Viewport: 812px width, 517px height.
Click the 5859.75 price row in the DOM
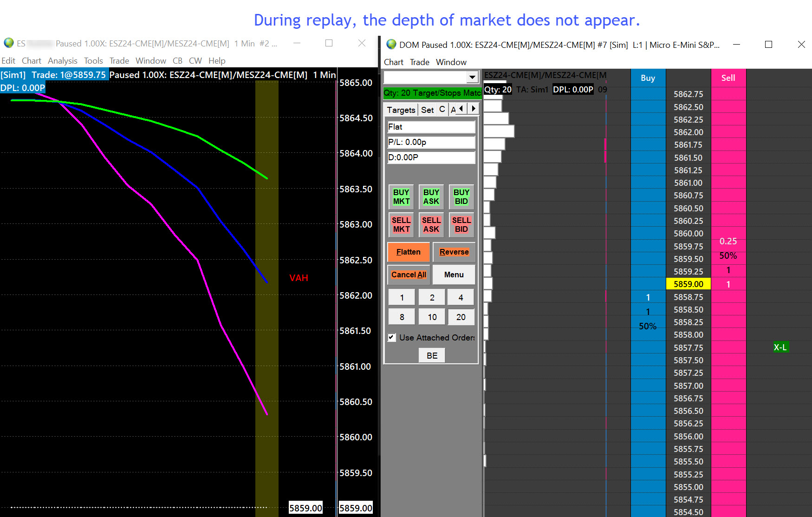coord(689,246)
